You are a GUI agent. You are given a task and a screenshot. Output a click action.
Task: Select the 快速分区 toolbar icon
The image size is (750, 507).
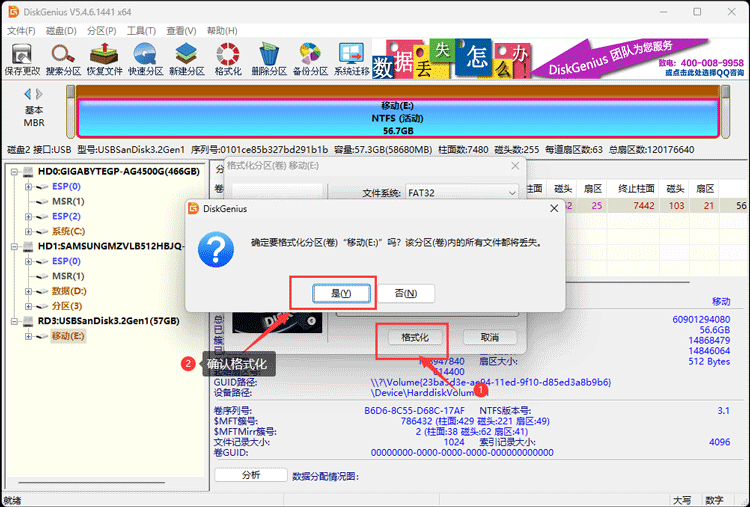[x=145, y=59]
